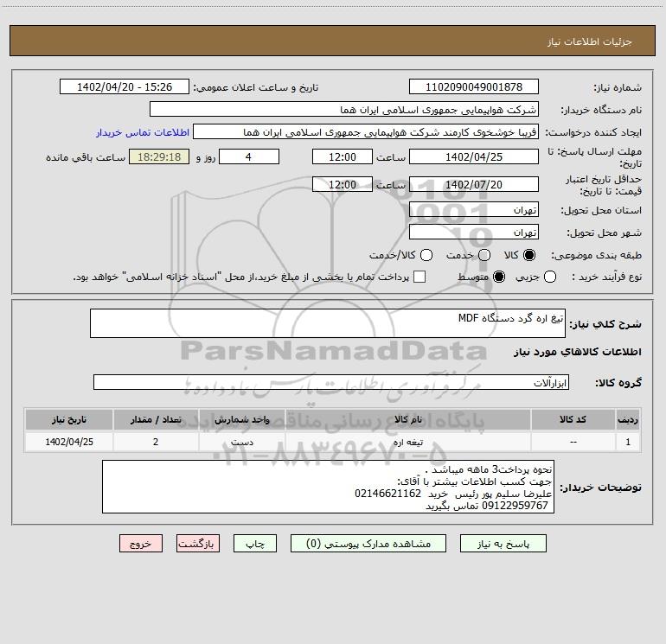Select the کالا radio button

[529, 255]
